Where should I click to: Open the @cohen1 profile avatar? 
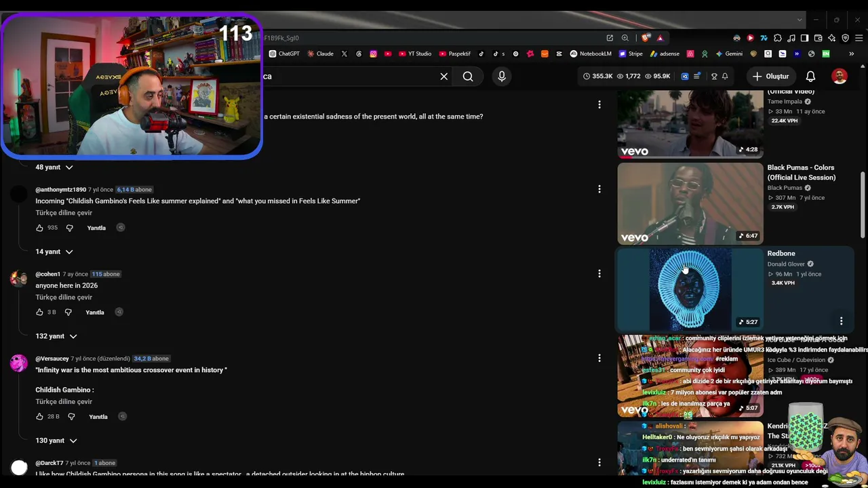click(x=19, y=279)
